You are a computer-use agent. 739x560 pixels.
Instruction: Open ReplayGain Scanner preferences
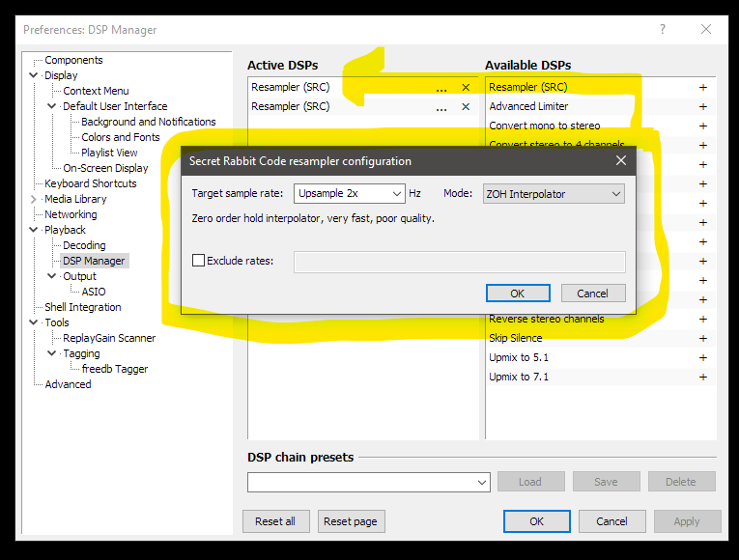point(109,338)
